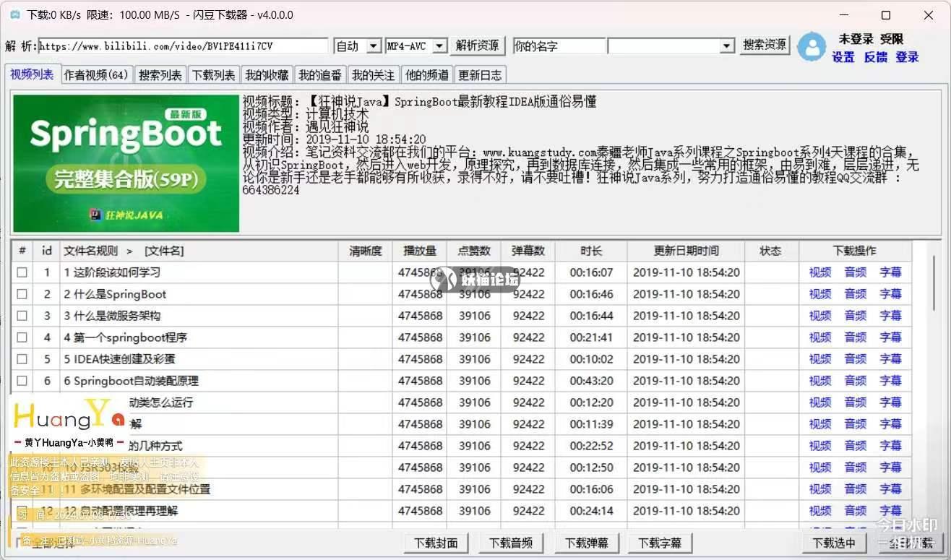Screen dimensions: 951x560
Task: Click the 解析资源 button
Action: coord(477,45)
